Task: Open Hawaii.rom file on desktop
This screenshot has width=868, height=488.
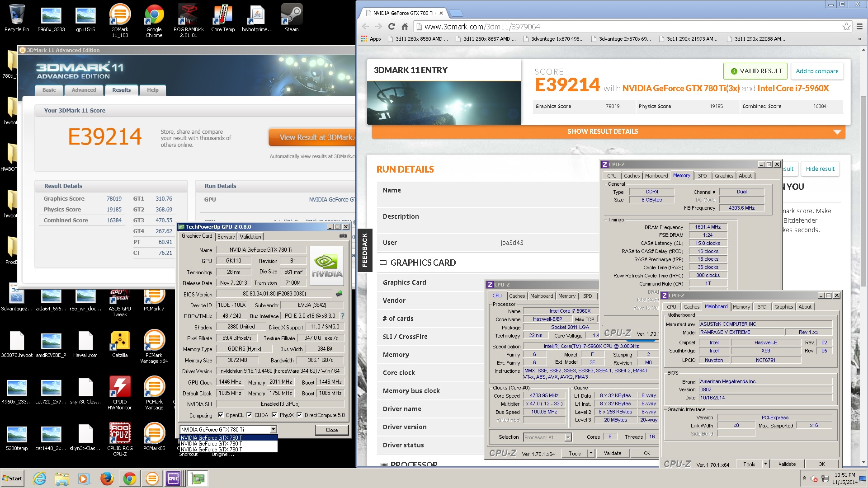Action: pyautogui.click(x=85, y=344)
